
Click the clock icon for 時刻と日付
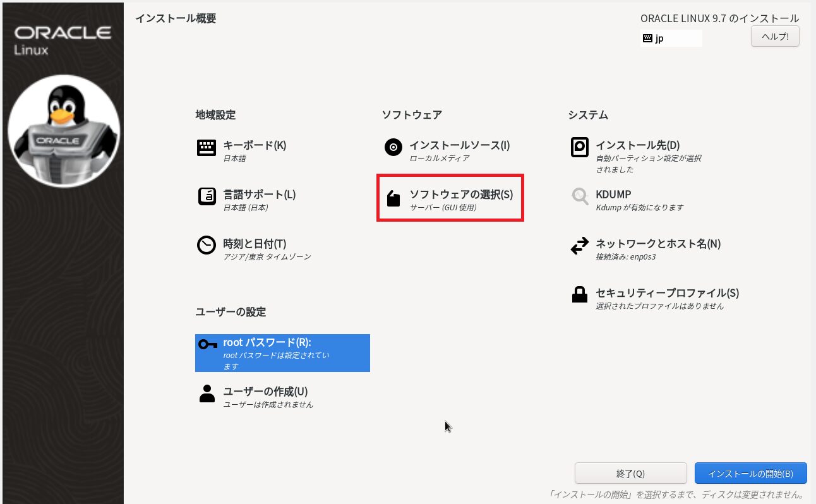point(207,246)
